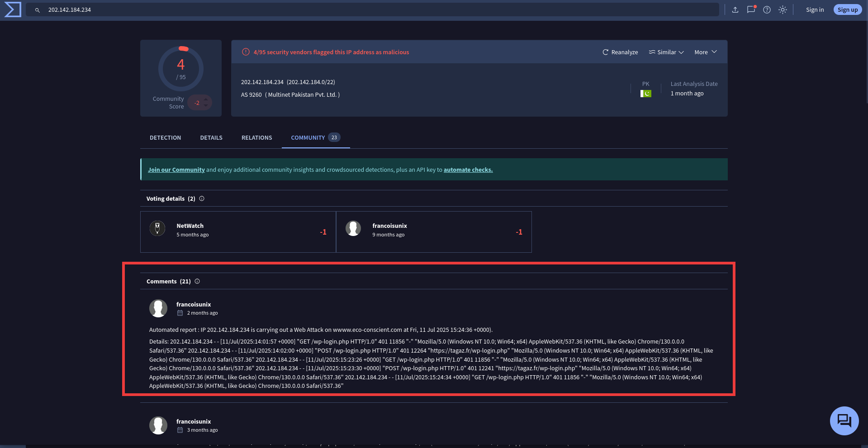Click the VirusTotal logo
Screen dimensions: 868x448
point(12,9)
